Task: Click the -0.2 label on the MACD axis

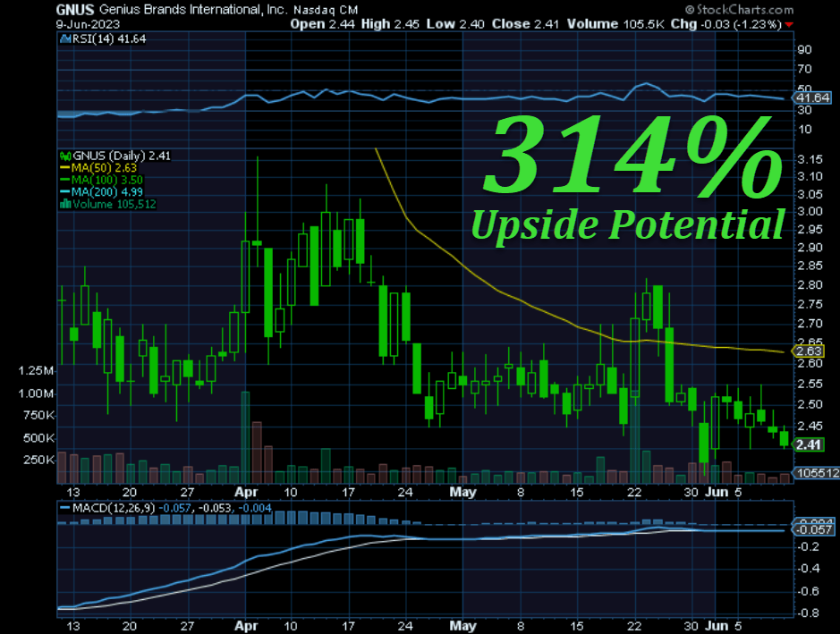Action: coord(808,546)
